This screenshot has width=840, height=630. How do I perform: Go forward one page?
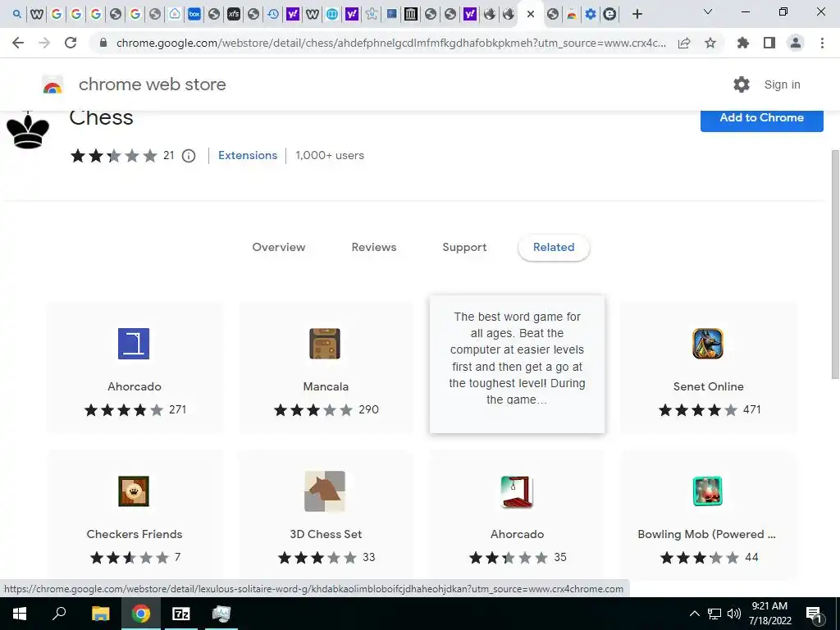click(44, 43)
